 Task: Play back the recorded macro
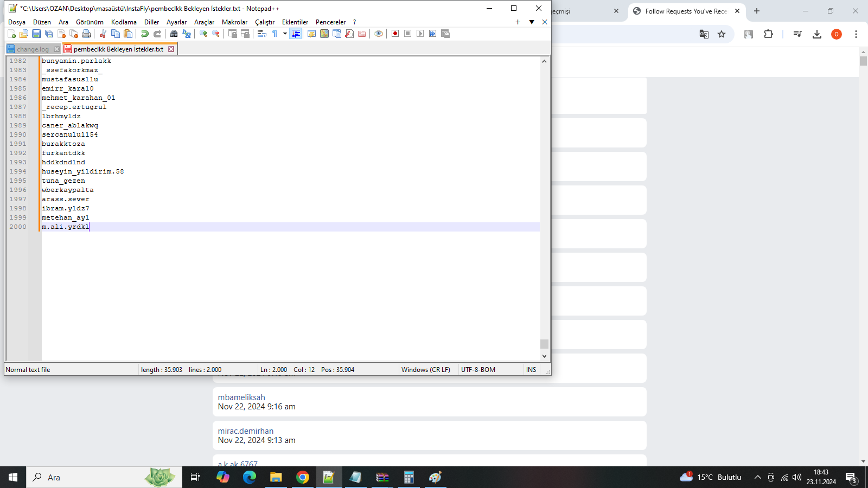(x=420, y=34)
